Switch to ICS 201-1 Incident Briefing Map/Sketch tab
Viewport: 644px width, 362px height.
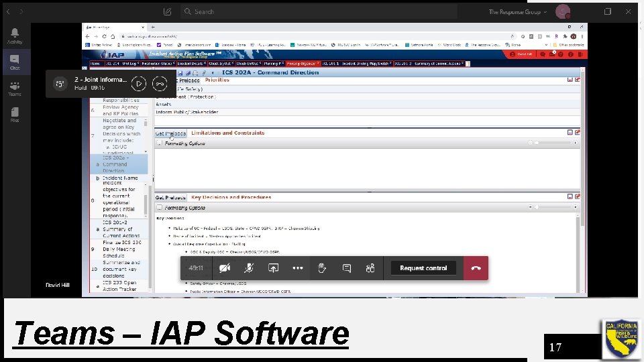[x=357, y=64]
